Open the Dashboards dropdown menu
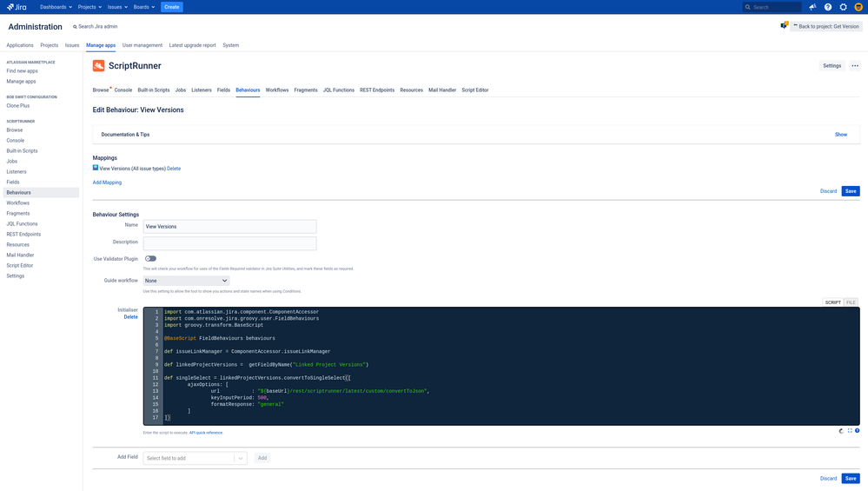868x491 pixels. [56, 7]
